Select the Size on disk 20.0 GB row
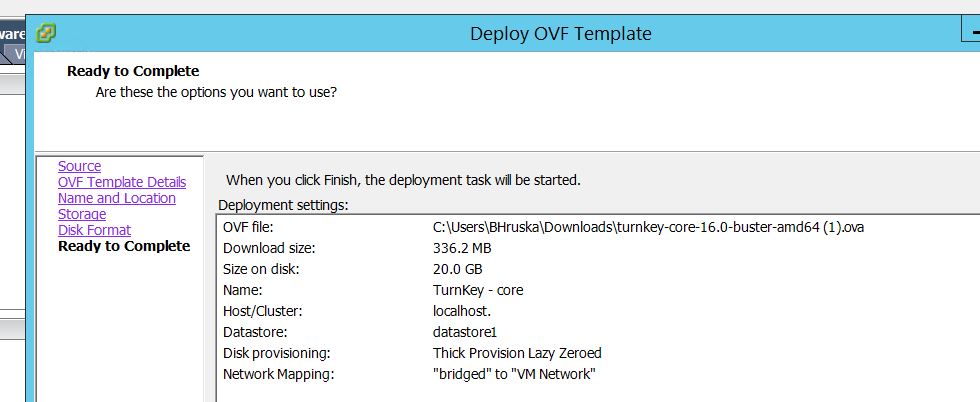Viewport: 980px width, 402px height. 458,269
